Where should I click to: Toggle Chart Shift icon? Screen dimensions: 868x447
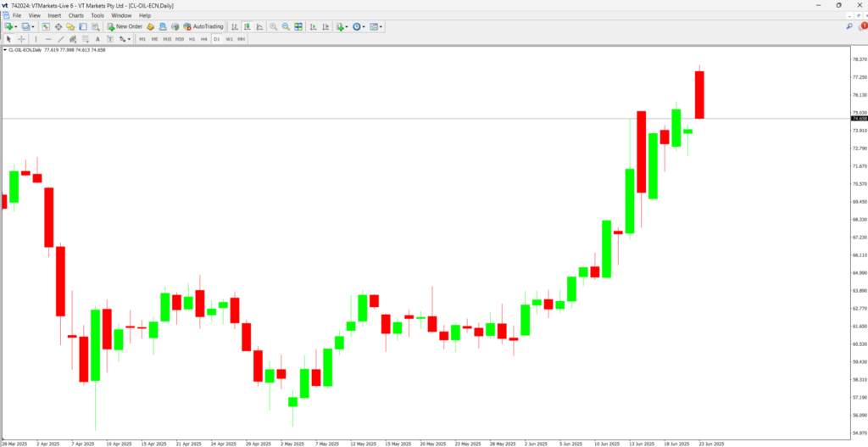point(326,26)
